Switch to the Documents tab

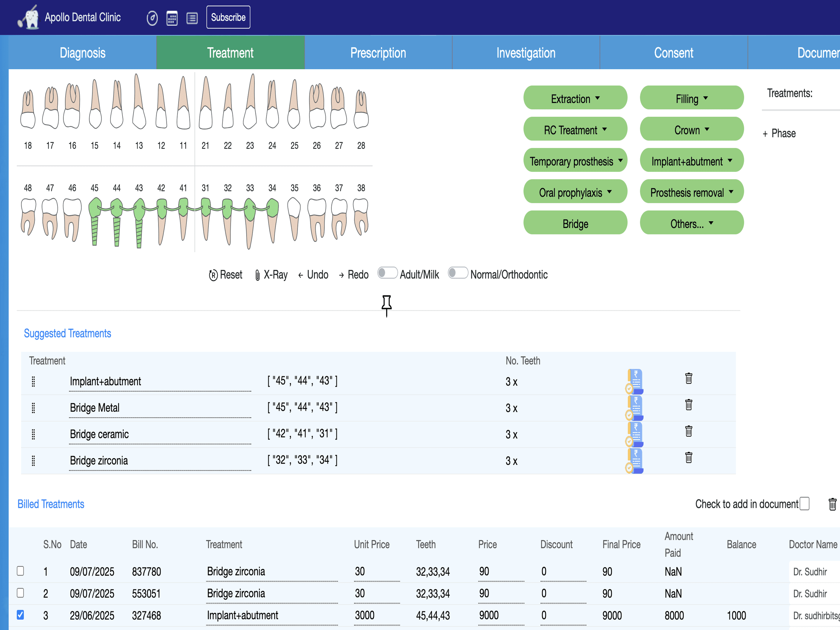click(794, 52)
